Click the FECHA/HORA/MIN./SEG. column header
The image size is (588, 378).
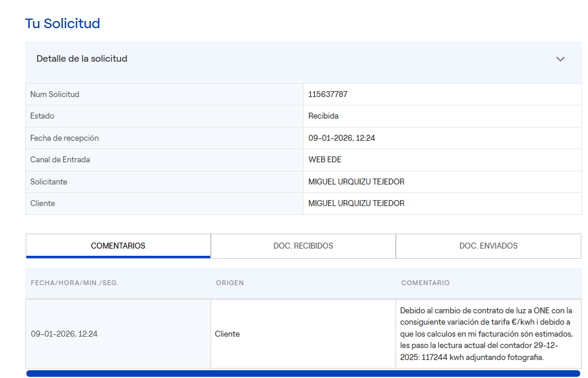(x=74, y=283)
